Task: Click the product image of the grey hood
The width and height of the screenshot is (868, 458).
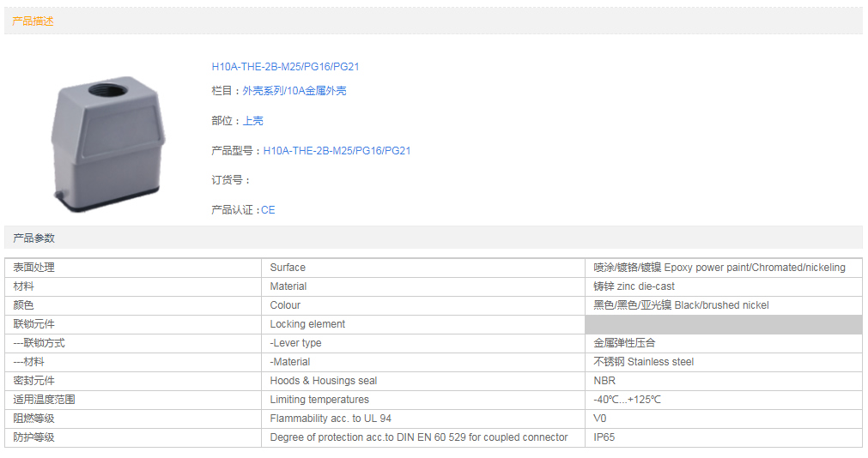Action: (107, 140)
